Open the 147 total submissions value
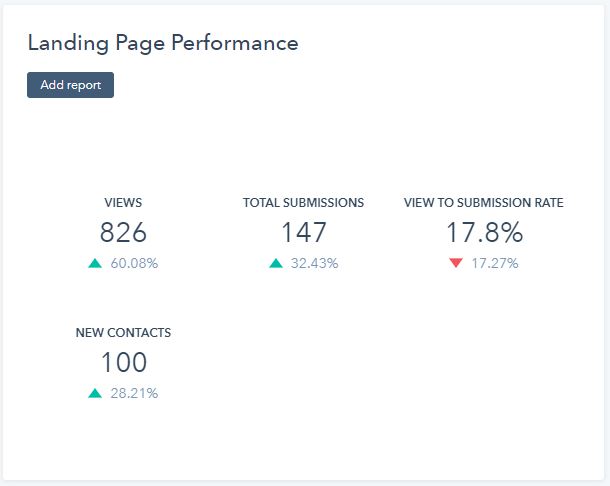610x486 pixels. [303, 233]
